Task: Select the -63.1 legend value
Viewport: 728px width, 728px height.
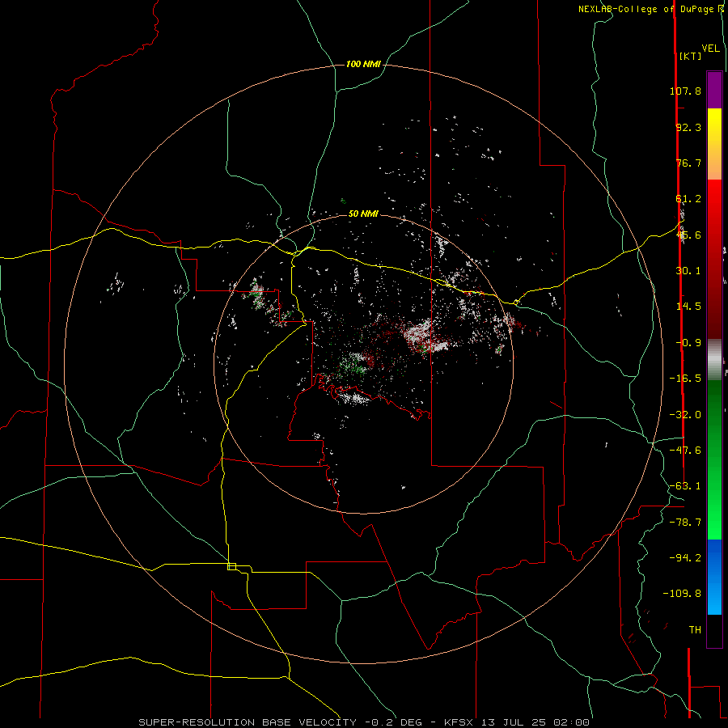Action: point(685,486)
